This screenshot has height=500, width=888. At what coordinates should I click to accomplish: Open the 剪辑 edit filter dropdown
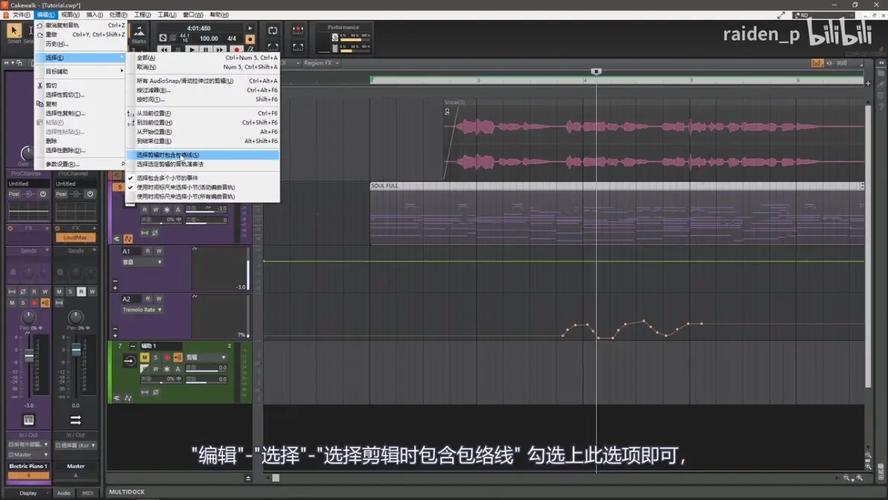[x=206, y=357]
